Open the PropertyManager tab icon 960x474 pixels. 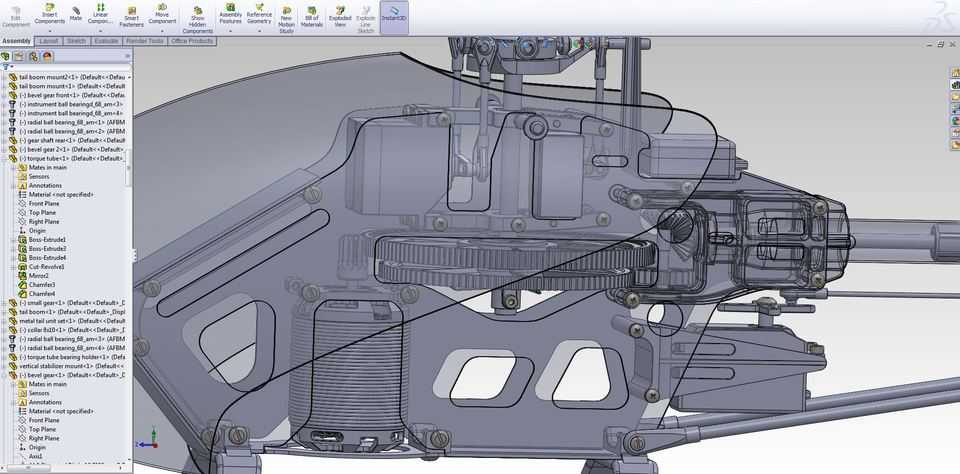click(19, 56)
